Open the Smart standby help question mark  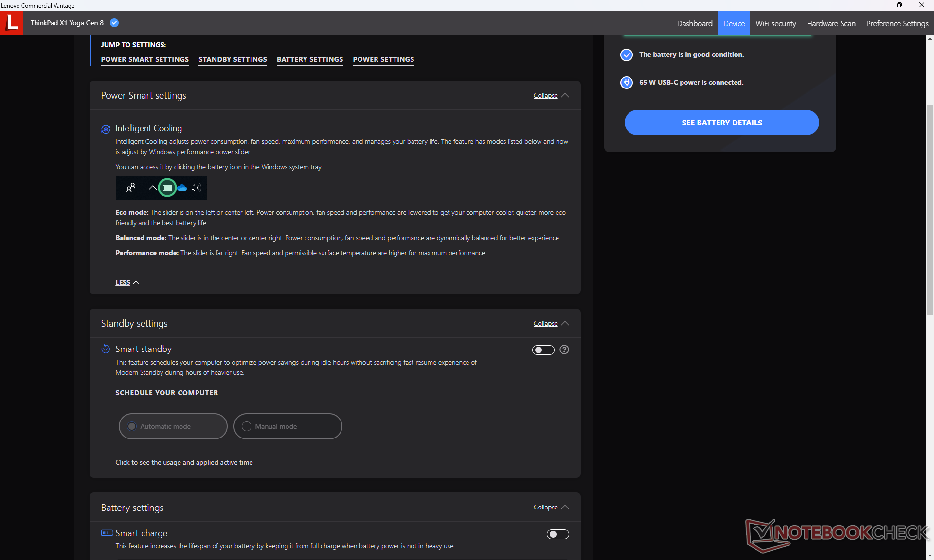pyautogui.click(x=564, y=350)
